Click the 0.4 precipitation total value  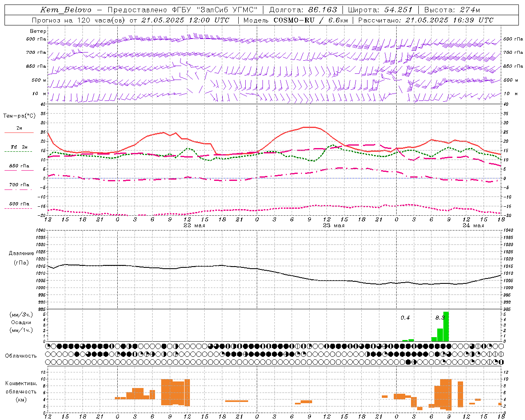[405, 318]
